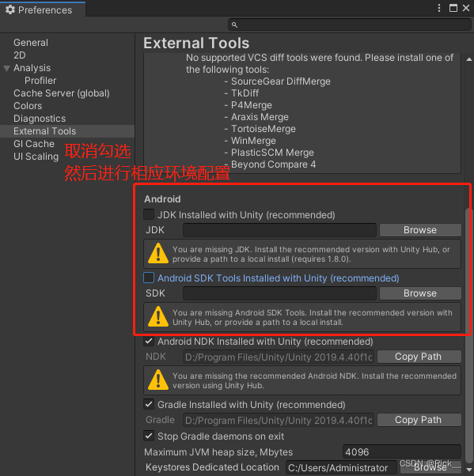
Task: Click the JDK missing warning icon
Action: pos(158,253)
